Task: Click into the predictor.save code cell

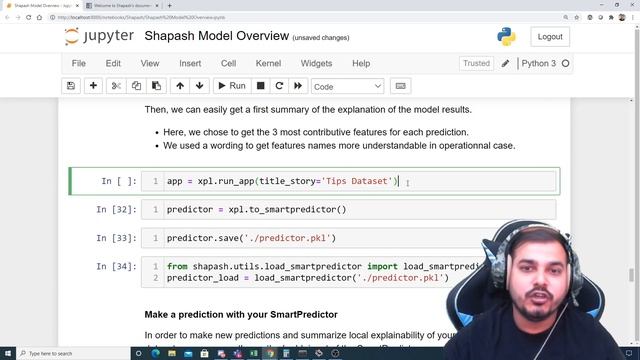Action: tap(322, 238)
